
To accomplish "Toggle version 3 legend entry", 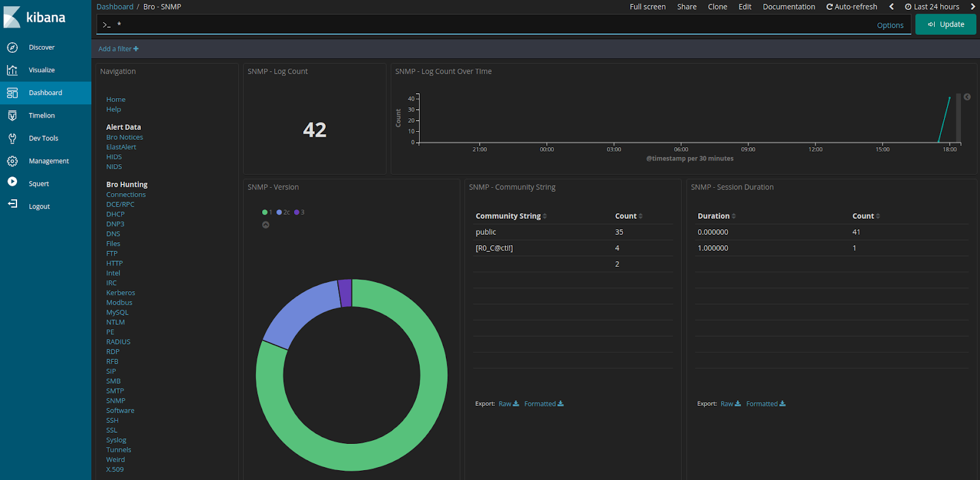I will coord(299,212).
